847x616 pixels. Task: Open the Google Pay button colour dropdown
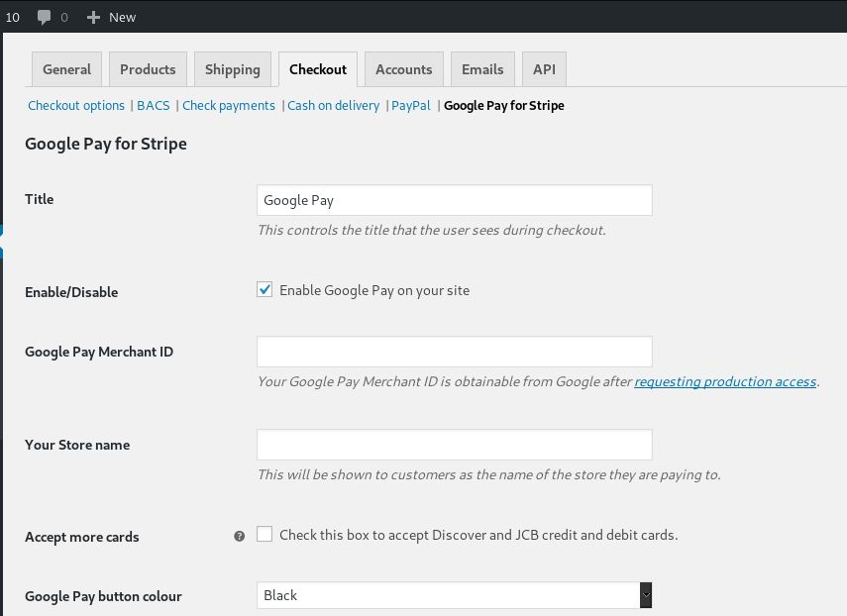[455, 595]
